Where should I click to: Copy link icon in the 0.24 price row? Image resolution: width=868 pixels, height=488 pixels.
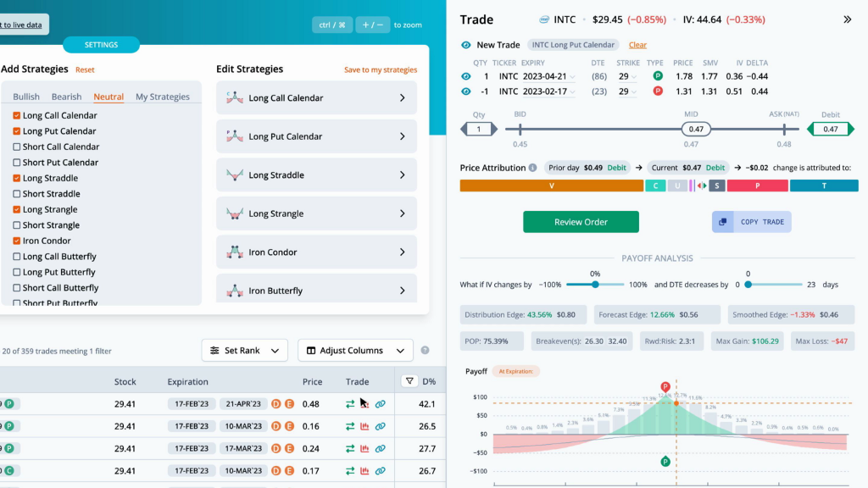(x=381, y=449)
